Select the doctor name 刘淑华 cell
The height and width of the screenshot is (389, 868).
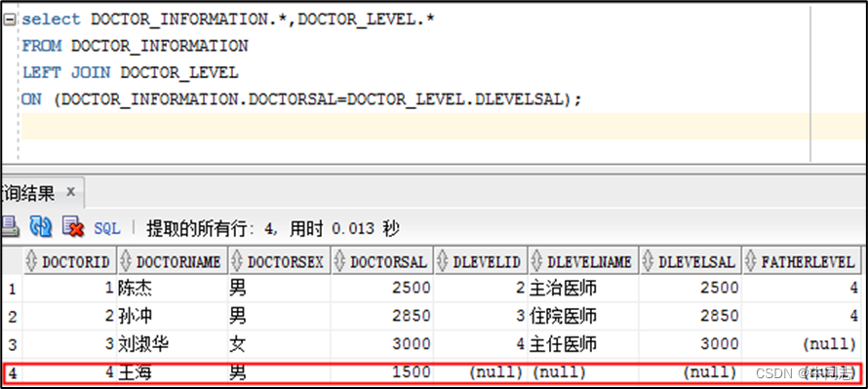[x=173, y=344]
